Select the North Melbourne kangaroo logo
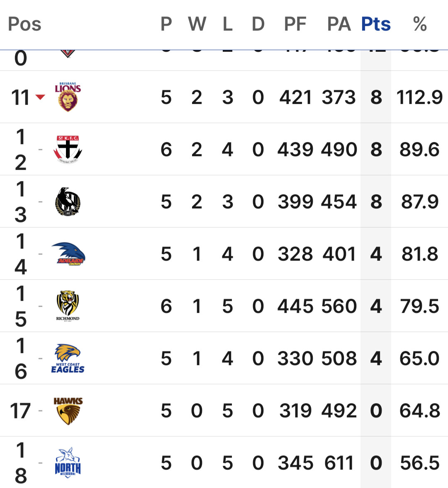The height and width of the screenshot is (488, 448). pyautogui.click(x=68, y=463)
